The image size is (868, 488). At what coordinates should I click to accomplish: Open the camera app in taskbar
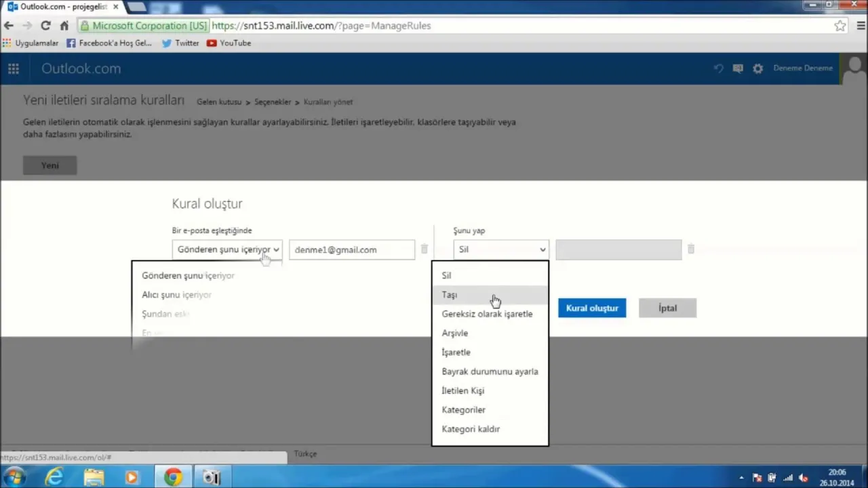point(212,477)
